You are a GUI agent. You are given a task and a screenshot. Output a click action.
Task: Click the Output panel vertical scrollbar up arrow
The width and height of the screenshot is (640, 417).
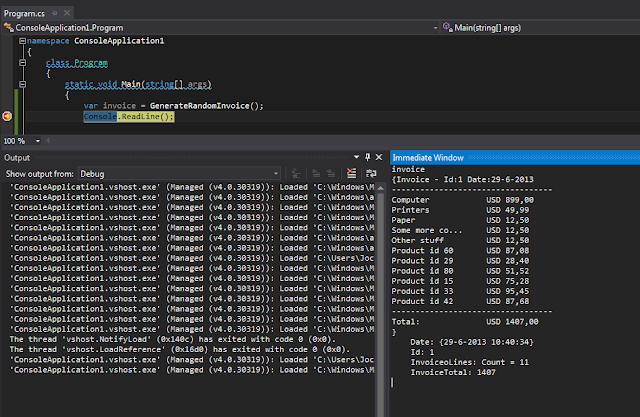(380, 188)
